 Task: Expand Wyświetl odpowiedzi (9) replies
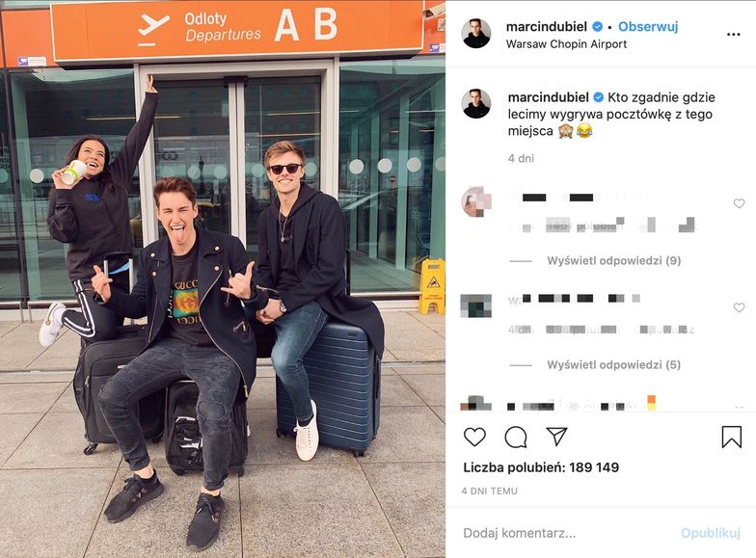613,260
